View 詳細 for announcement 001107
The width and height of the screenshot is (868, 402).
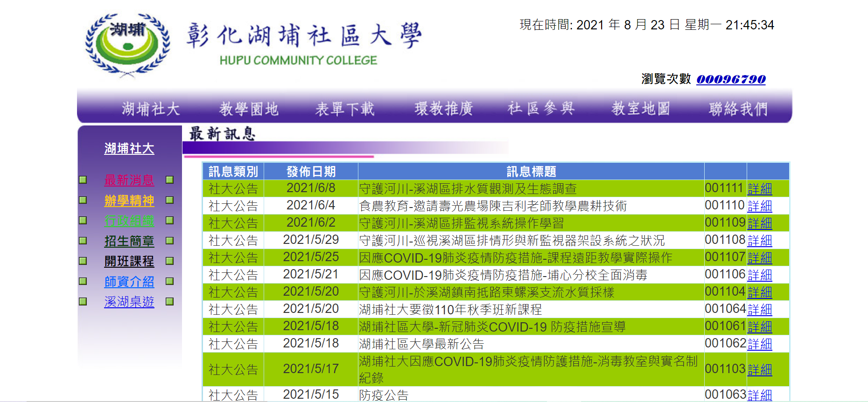coord(759,258)
